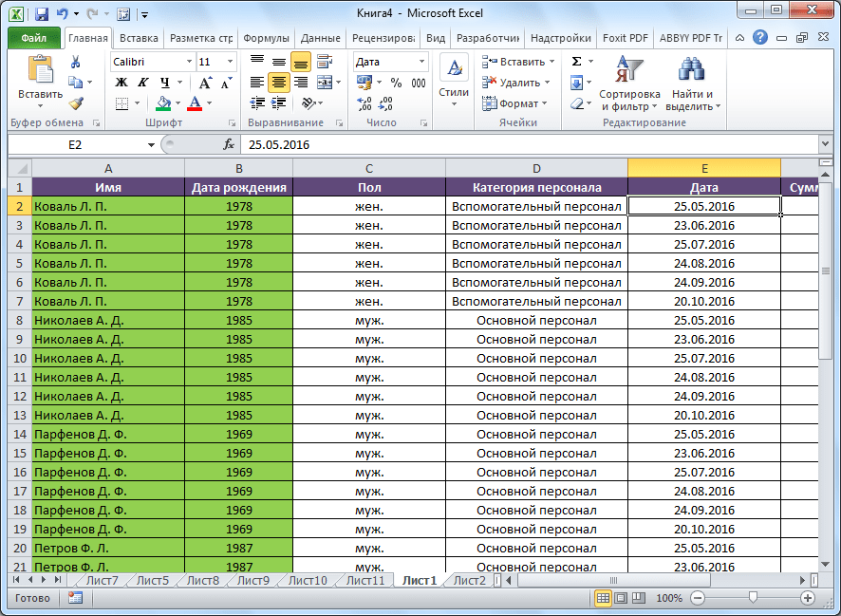
Task: Select the Format Painter brush icon
Action: click(76, 103)
